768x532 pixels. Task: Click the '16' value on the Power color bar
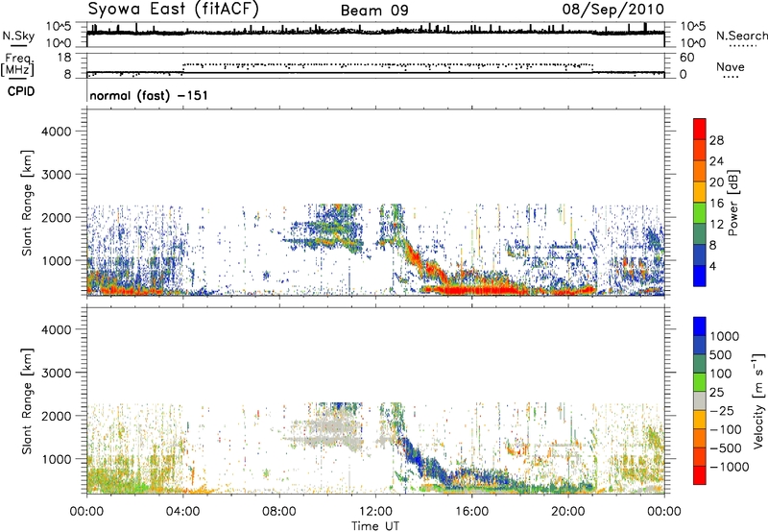716,204
